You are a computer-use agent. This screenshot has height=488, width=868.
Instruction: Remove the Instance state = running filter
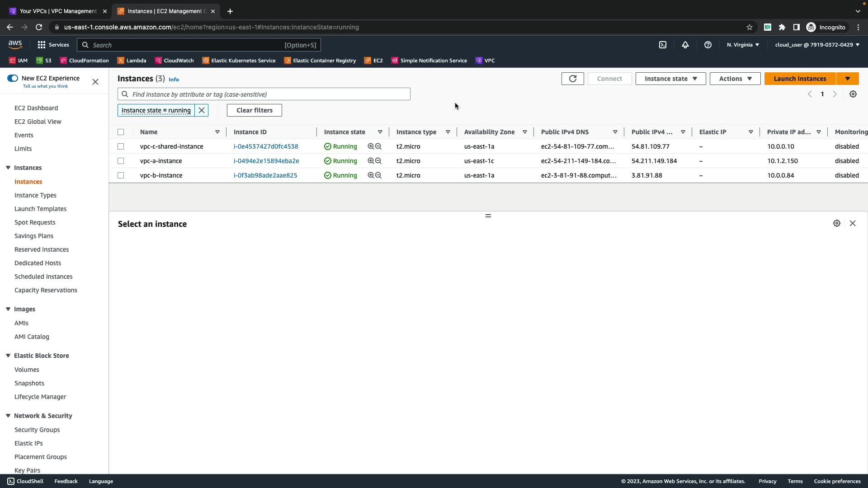(x=202, y=110)
